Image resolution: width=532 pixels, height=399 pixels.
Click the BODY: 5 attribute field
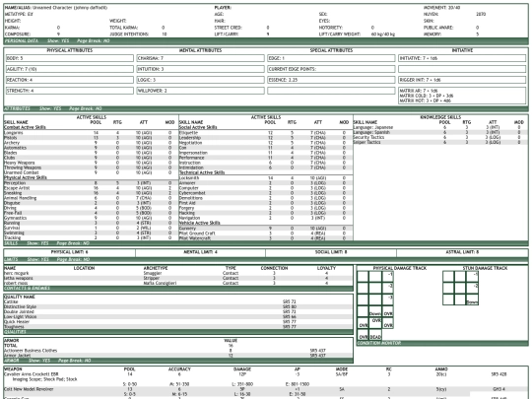(x=70, y=58)
